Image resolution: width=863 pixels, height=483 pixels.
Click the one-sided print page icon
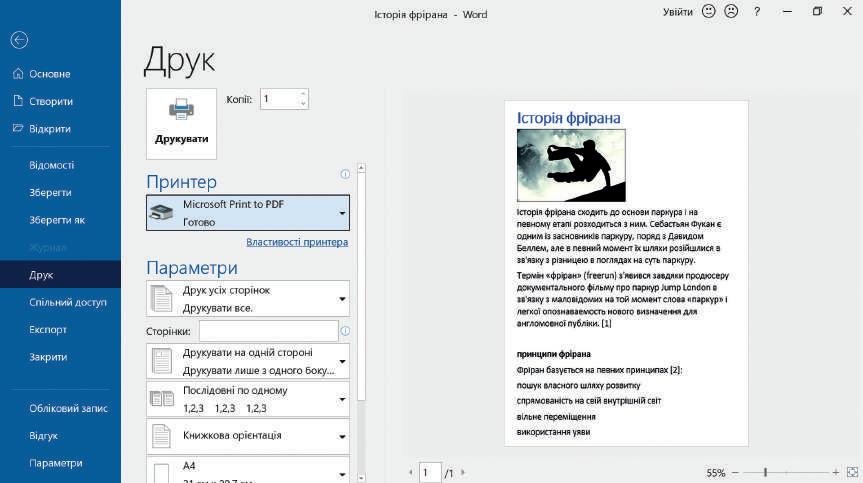161,361
